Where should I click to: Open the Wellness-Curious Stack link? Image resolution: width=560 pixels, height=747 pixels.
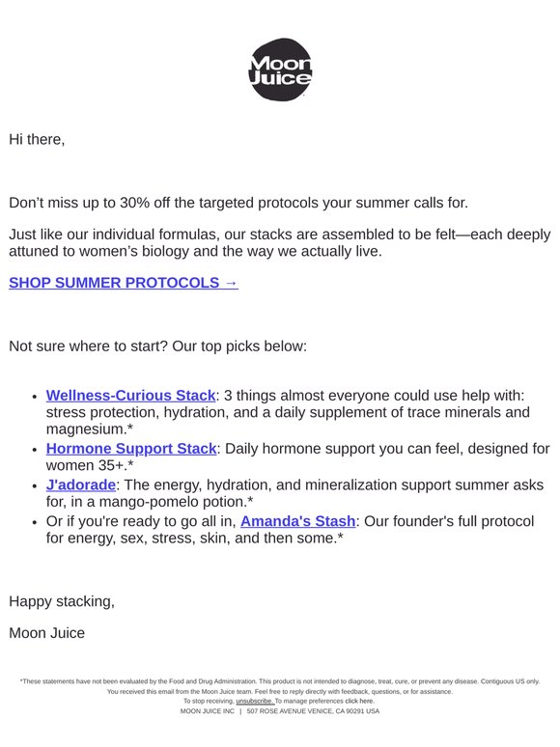tap(130, 396)
